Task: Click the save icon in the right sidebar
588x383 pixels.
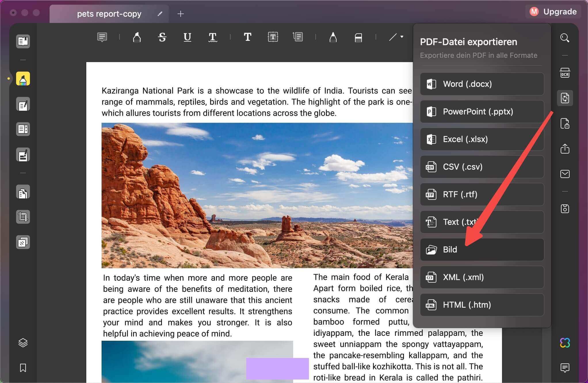Action: pyautogui.click(x=565, y=209)
